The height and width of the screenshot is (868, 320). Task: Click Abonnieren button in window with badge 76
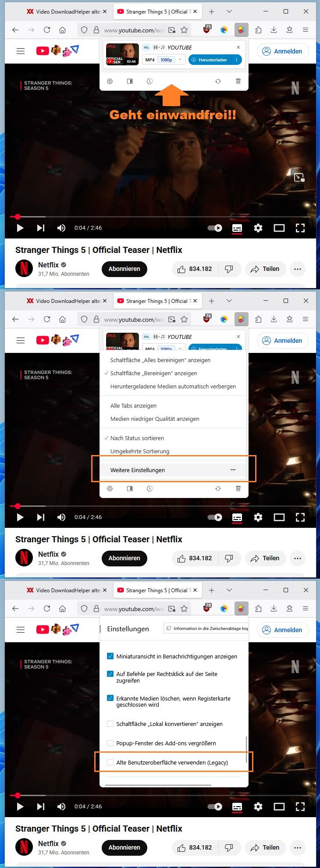124,558
